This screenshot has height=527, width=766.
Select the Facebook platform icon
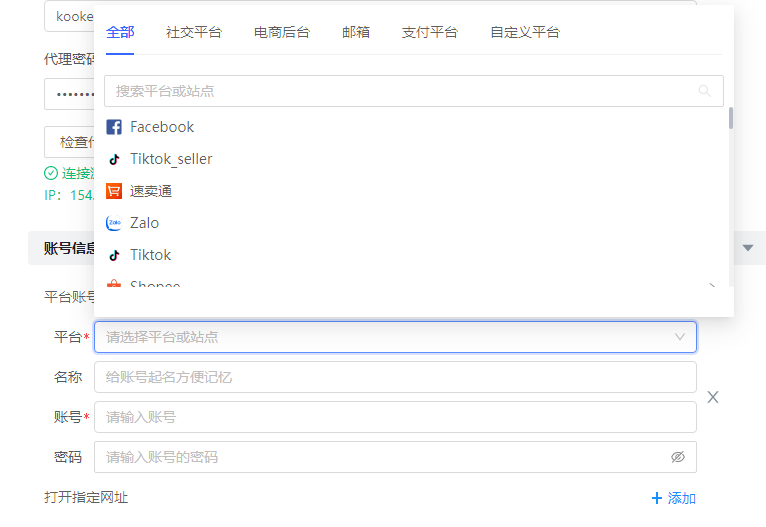point(114,127)
